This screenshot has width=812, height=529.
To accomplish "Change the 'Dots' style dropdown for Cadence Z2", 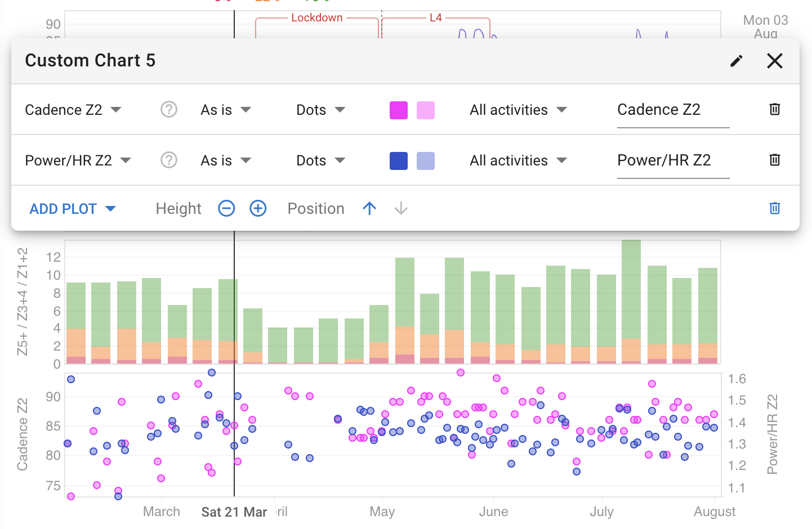I will [320, 110].
